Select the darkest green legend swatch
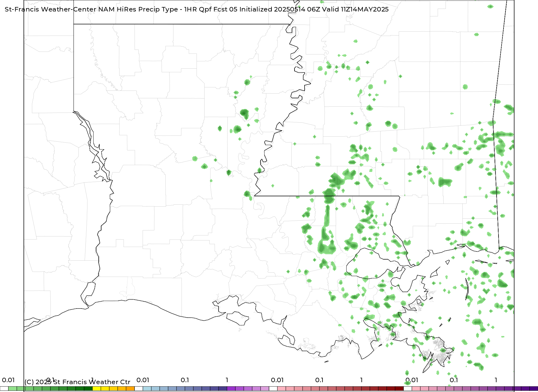The height and width of the screenshot is (392, 538). point(88,389)
